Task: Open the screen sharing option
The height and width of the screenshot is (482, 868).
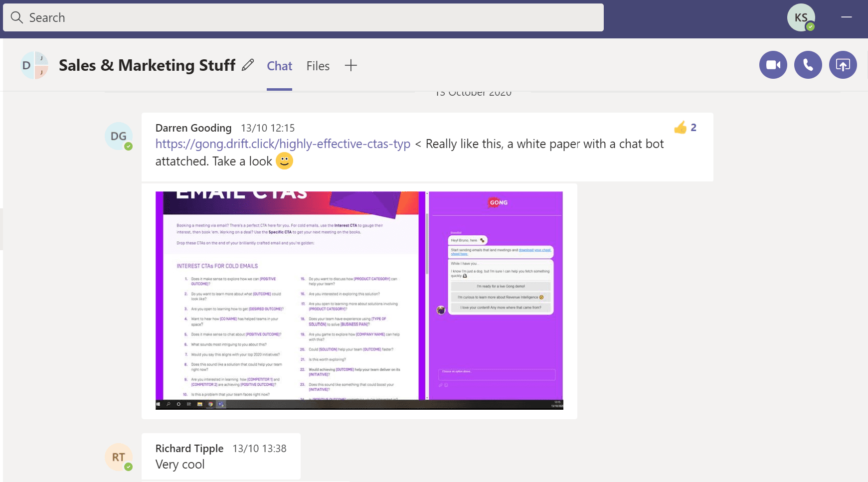Action: (843, 65)
